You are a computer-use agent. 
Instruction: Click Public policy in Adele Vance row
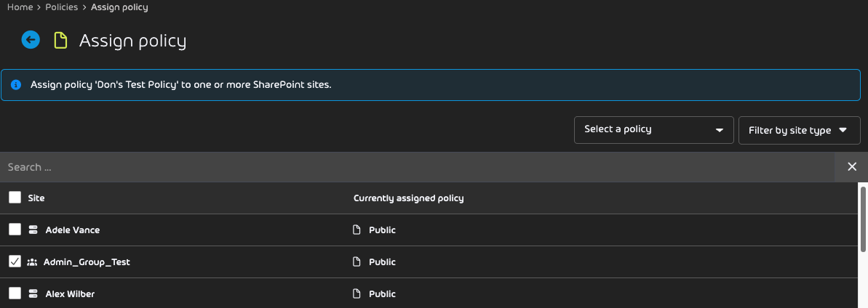click(383, 230)
